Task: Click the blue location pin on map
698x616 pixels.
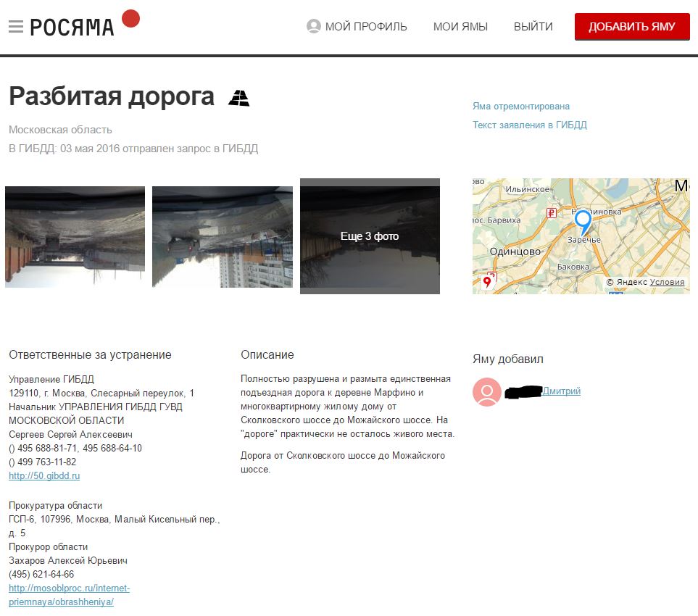Action: (x=583, y=221)
